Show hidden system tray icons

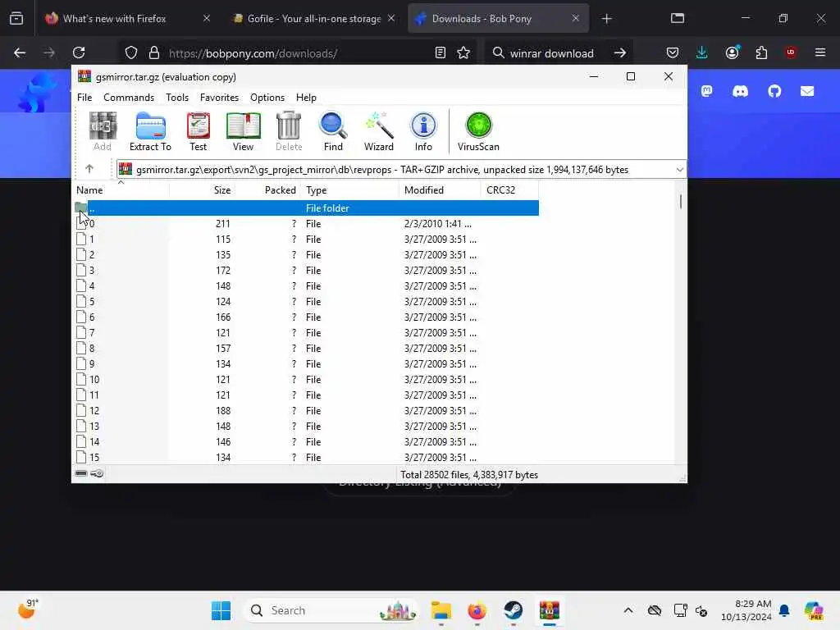pos(628,610)
